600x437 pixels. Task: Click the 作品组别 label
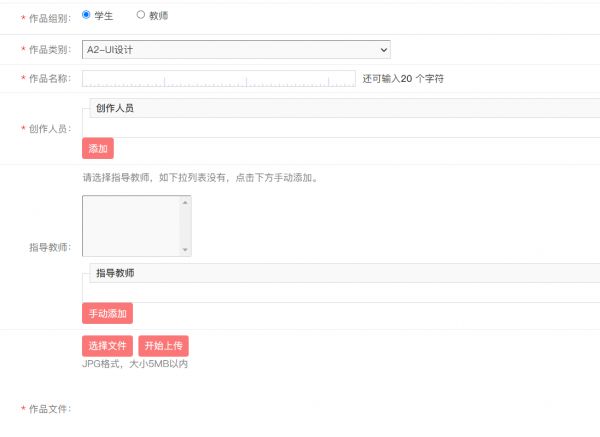click(x=50, y=18)
